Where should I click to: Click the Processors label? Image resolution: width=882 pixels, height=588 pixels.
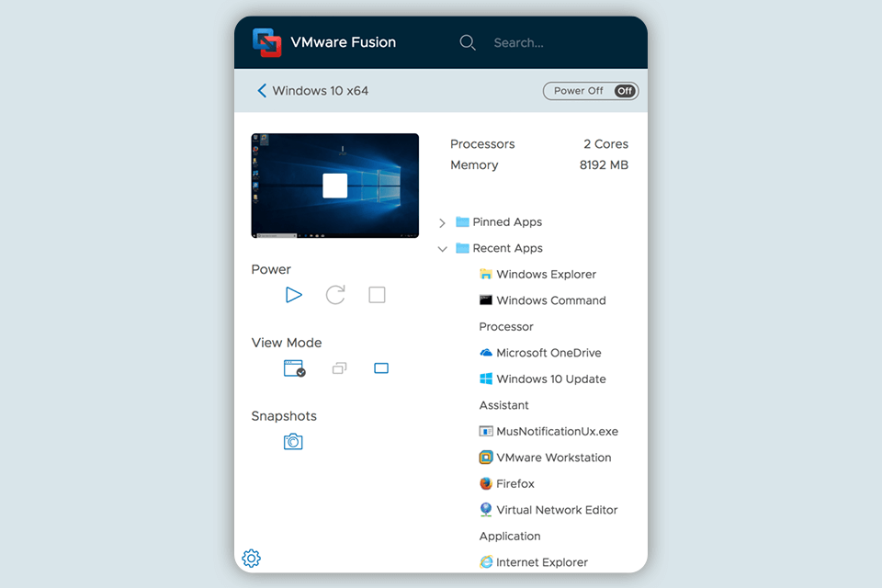482,144
